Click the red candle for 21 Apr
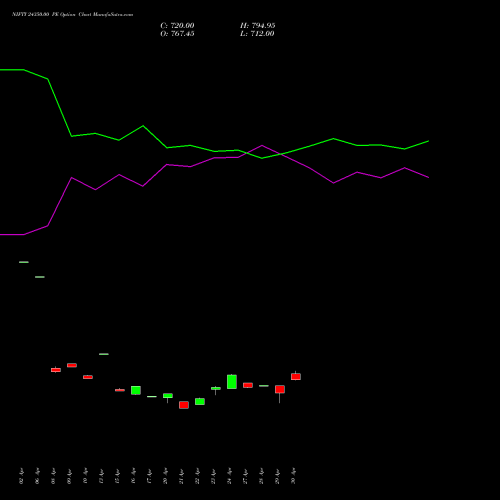This screenshot has height=500, width=500. (x=184, y=405)
